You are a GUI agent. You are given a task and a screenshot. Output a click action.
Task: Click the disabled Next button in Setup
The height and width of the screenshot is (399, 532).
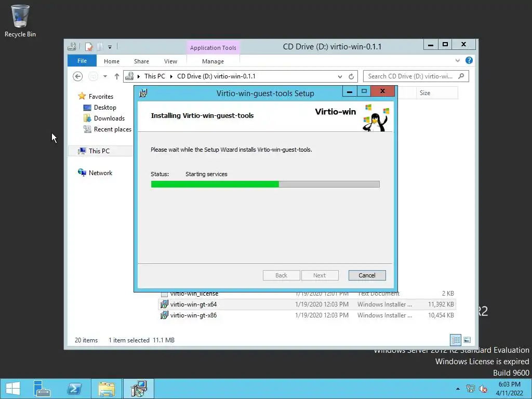[x=320, y=275]
